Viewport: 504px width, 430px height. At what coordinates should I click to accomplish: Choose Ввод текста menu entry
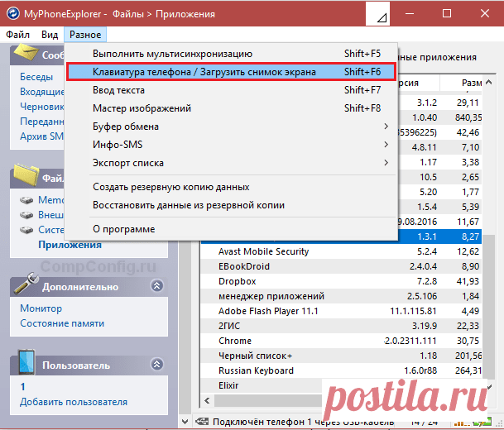231,90
